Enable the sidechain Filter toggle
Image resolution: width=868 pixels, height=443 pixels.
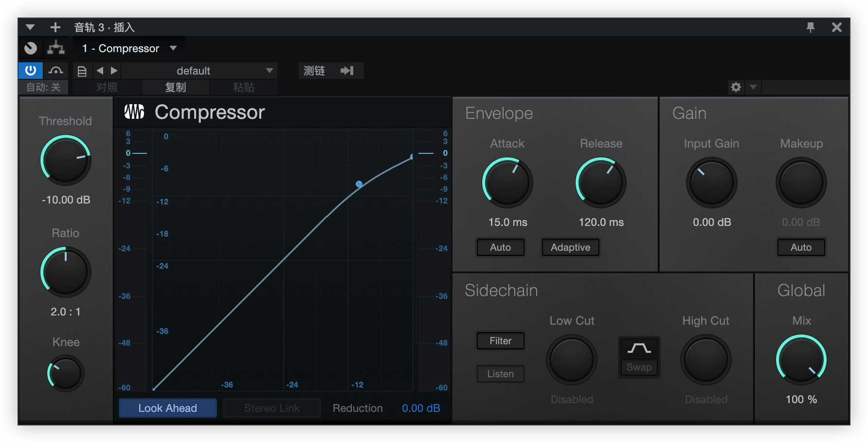[500, 341]
